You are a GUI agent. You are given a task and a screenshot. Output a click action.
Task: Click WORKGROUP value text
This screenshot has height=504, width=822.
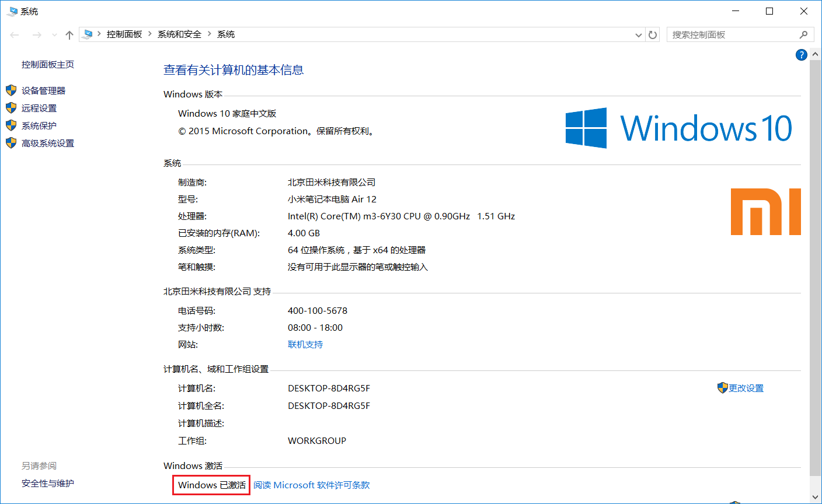[x=317, y=441]
